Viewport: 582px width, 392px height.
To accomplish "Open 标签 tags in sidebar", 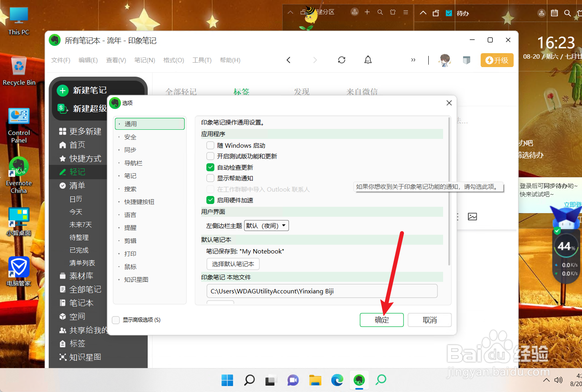I will [72, 344].
